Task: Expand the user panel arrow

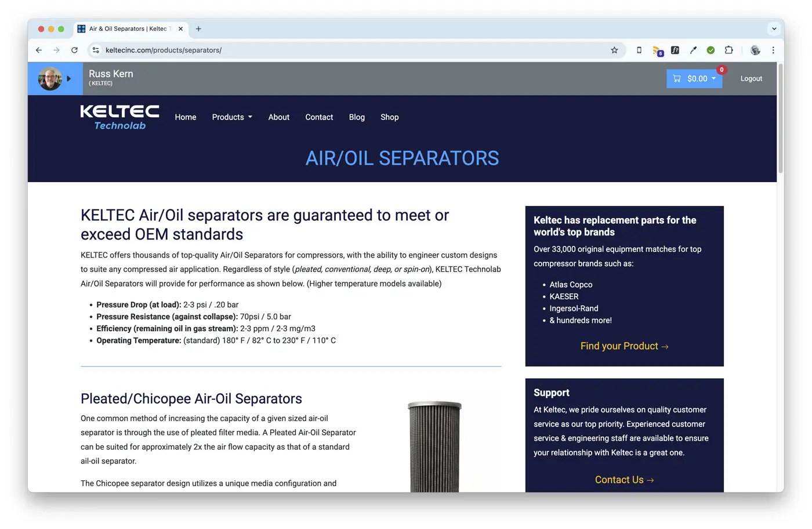Action: (68, 78)
